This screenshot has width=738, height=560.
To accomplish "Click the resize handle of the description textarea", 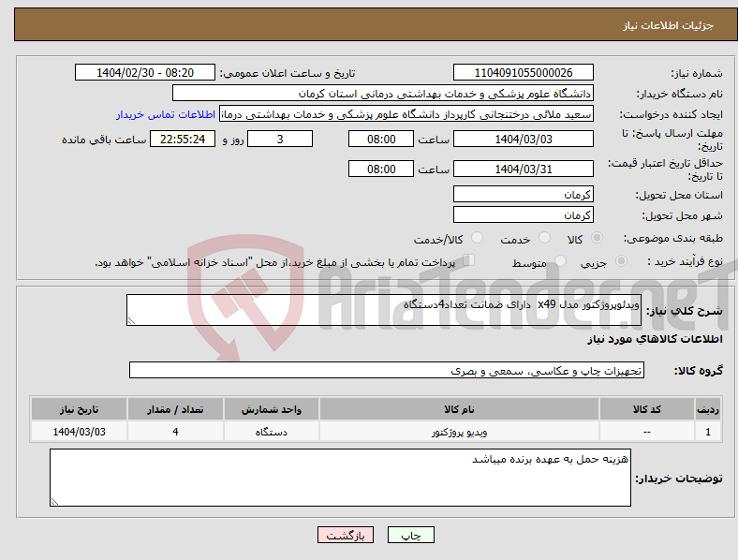I will (x=131, y=321).
